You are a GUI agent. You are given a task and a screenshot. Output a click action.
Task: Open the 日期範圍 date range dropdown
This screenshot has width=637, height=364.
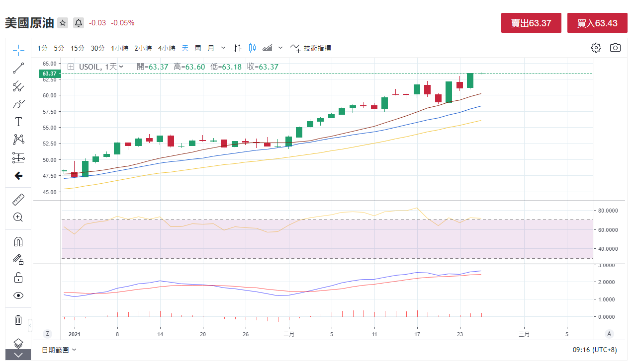pyautogui.click(x=59, y=350)
